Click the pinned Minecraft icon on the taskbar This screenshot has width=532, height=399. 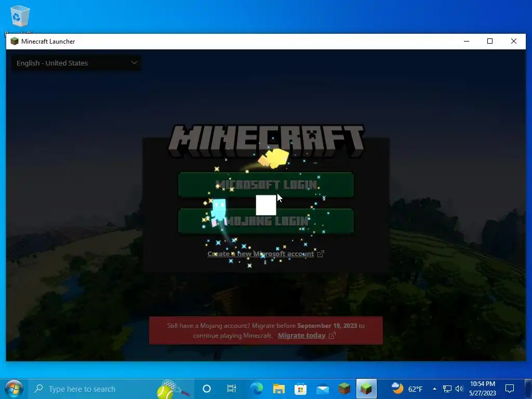point(344,389)
